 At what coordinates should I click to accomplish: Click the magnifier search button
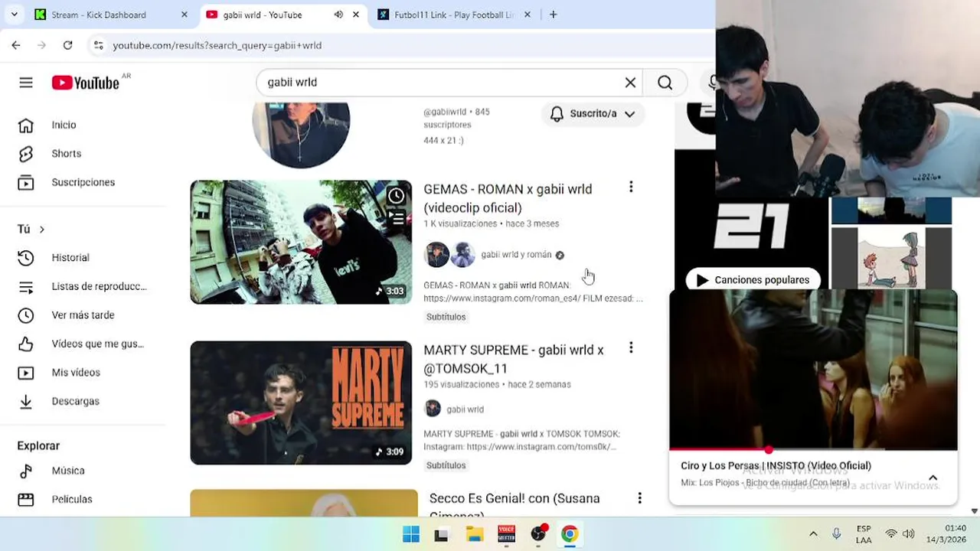(665, 83)
